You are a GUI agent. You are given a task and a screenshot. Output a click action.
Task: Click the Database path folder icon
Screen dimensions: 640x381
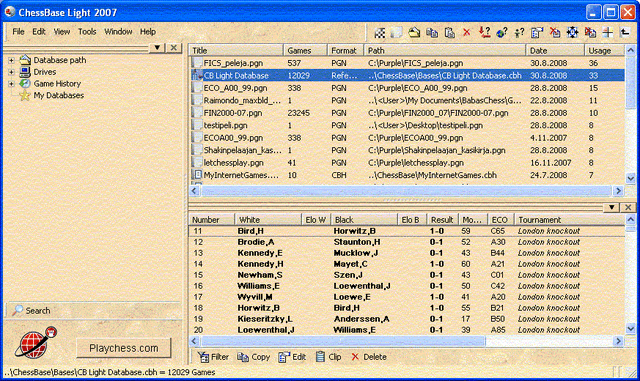[25, 60]
